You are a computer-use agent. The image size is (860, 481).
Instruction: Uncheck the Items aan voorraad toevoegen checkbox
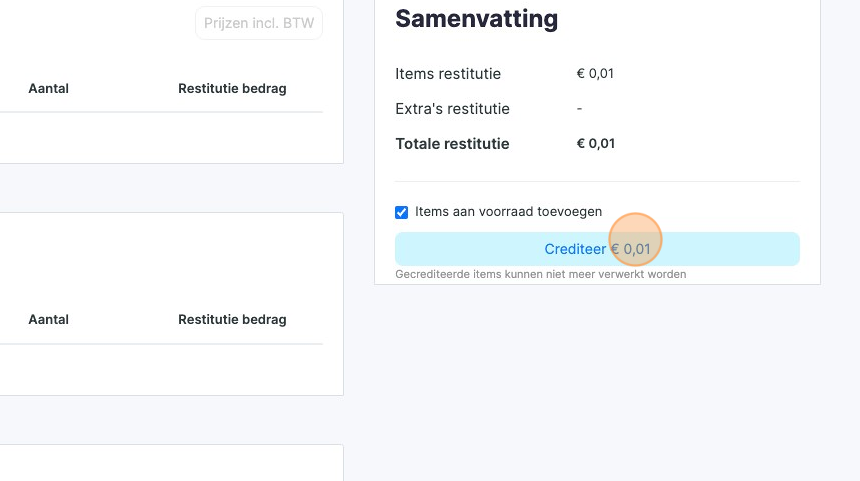point(402,212)
